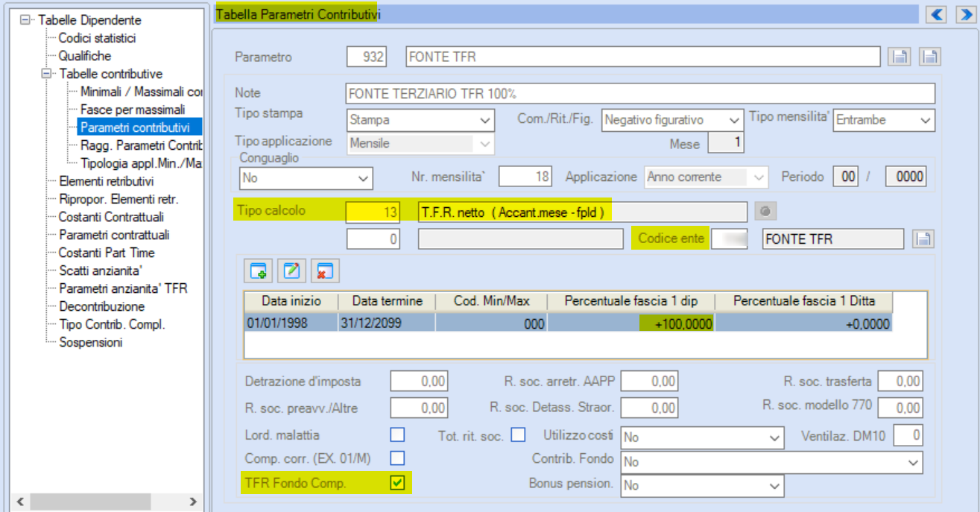This screenshot has height=512, width=980.
Task: Open Parametri anzianita' TFR in the tree
Action: coord(123,288)
